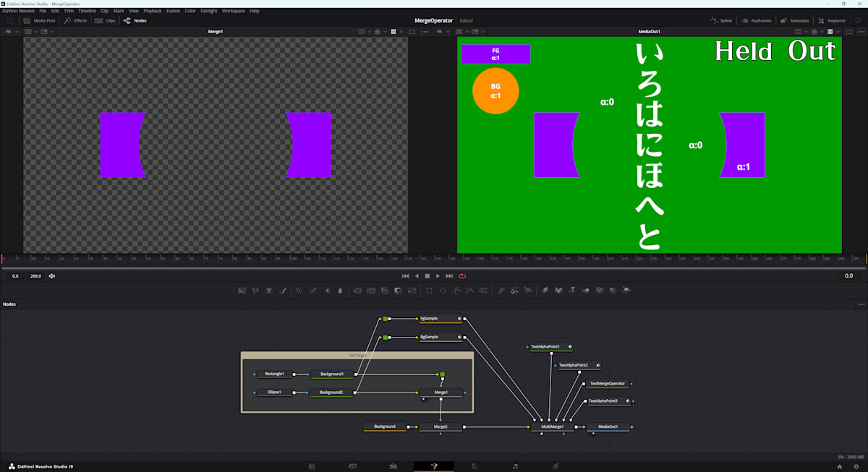The image size is (868, 472).
Task: Add a BSpline mask from toolbar
Action: click(470, 291)
